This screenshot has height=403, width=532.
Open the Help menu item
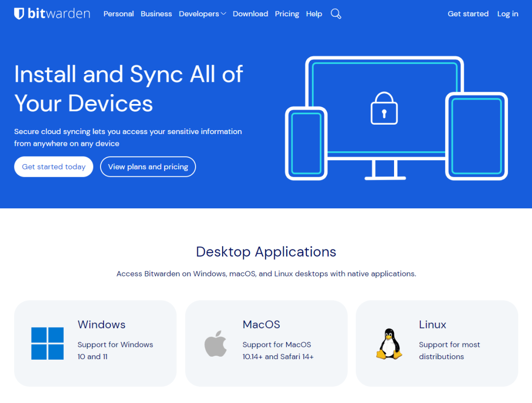tap(314, 14)
